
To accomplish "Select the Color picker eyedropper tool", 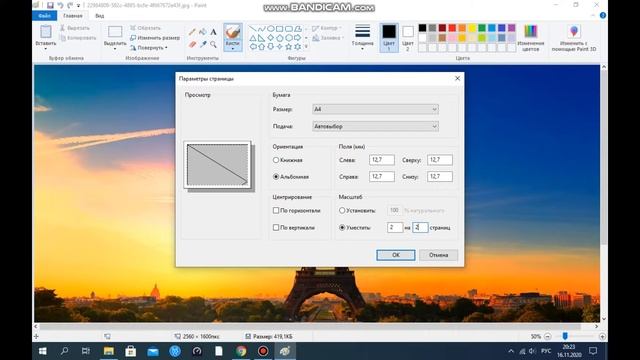I will click(x=202, y=44).
